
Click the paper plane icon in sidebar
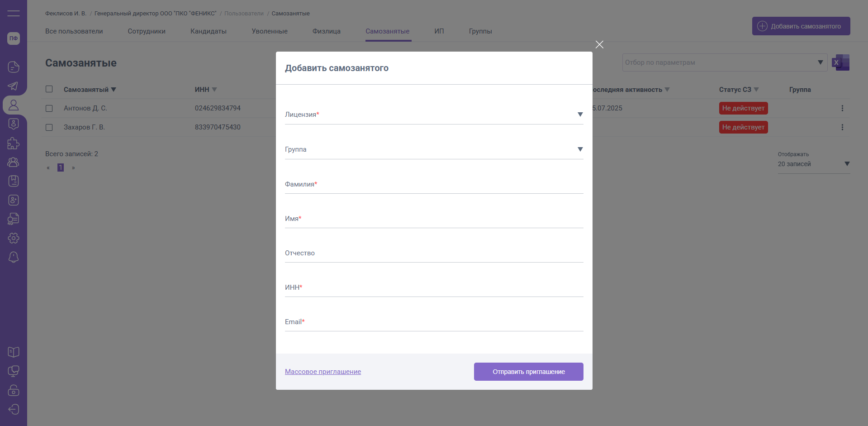(14, 86)
